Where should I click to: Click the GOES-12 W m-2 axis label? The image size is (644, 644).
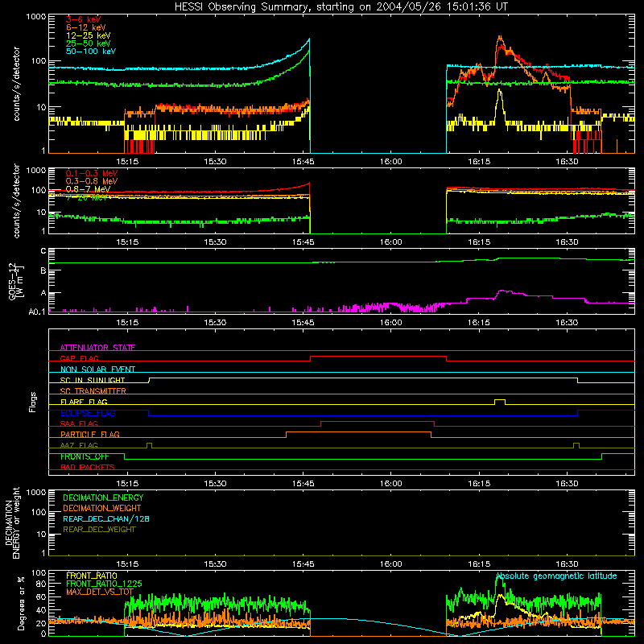[x=16, y=282]
